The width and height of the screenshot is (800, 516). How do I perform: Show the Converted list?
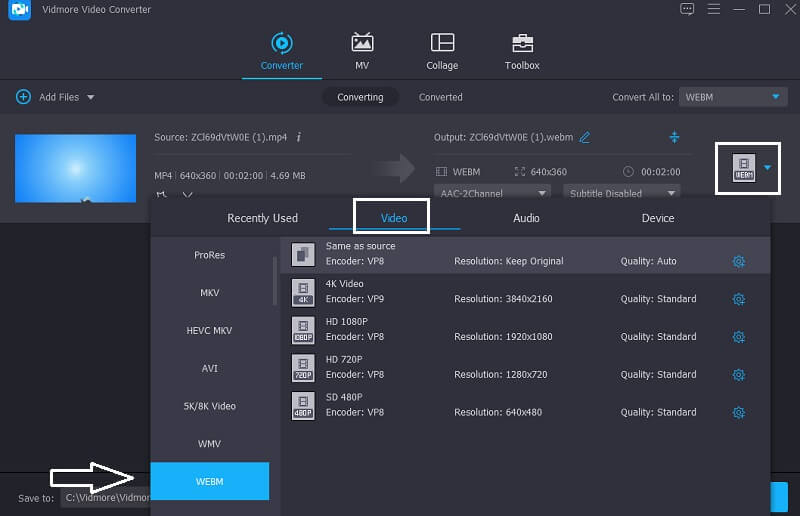pos(440,97)
